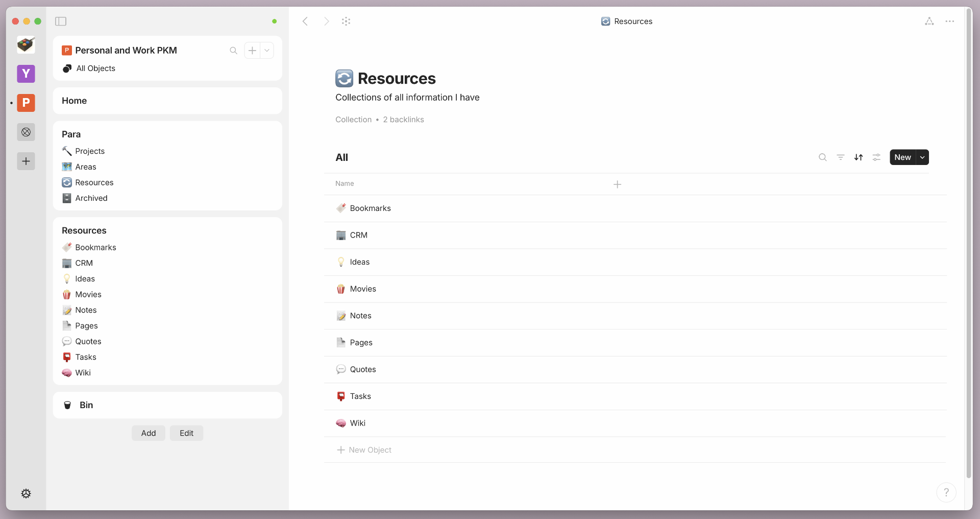The image size is (980, 519).
Task: Click the Resources page icon next to heading
Action: coord(344,79)
